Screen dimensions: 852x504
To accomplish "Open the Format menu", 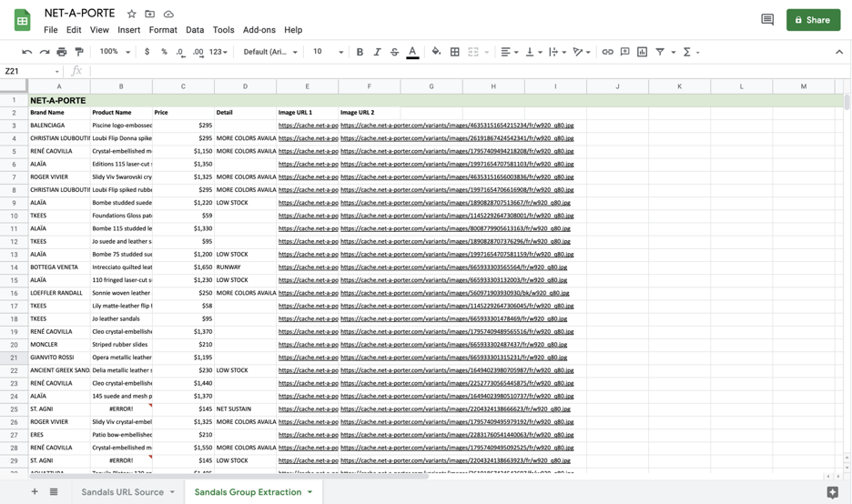I will (163, 30).
